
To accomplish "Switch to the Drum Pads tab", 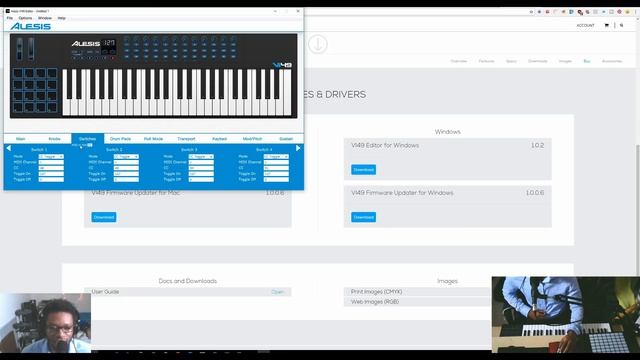I will coord(120,139).
